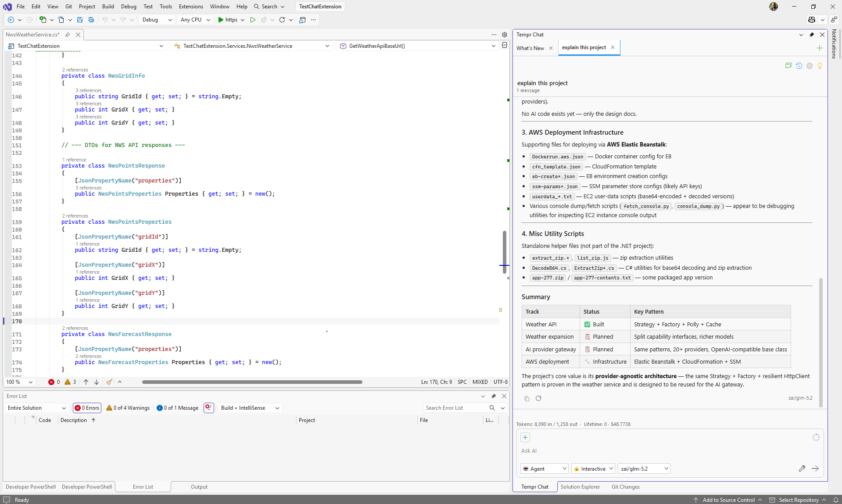The height and width of the screenshot is (504, 842).
Task: Click the Search Error List field
Action: tap(455, 408)
